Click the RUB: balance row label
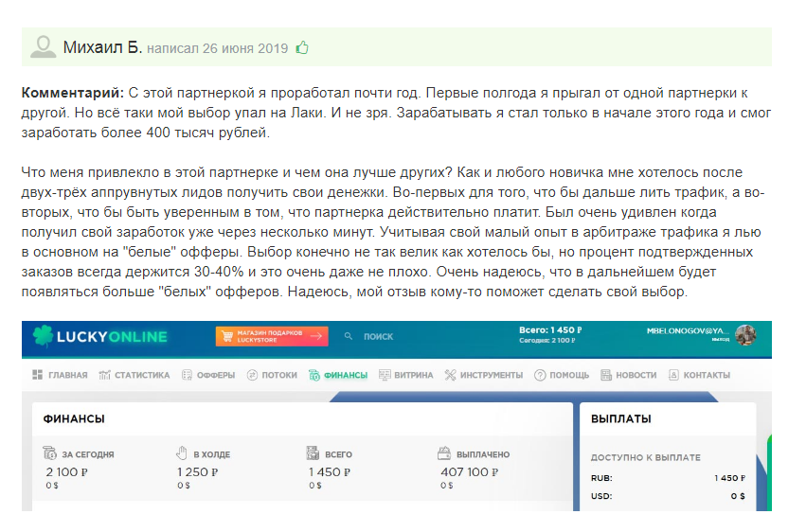 (601, 478)
